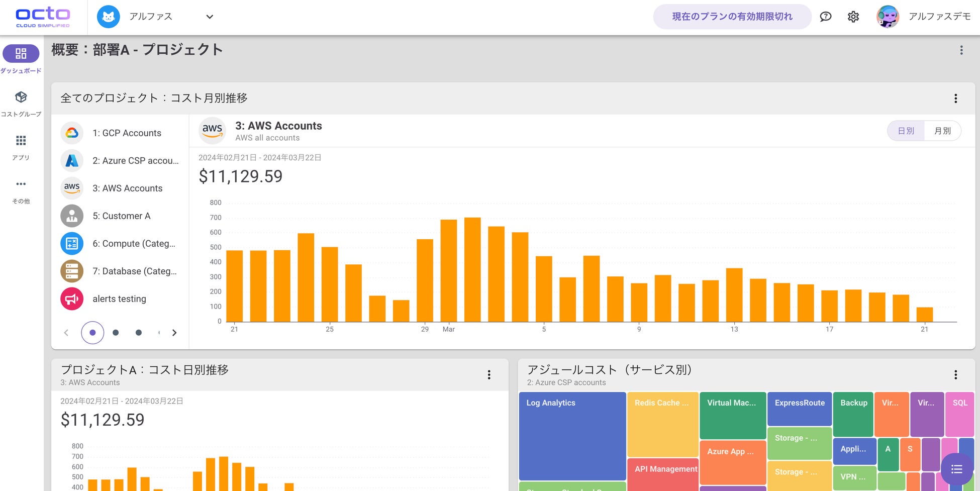The height and width of the screenshot is (491, 980).
Task: Click the plan expired notice button
Action: 732,17
